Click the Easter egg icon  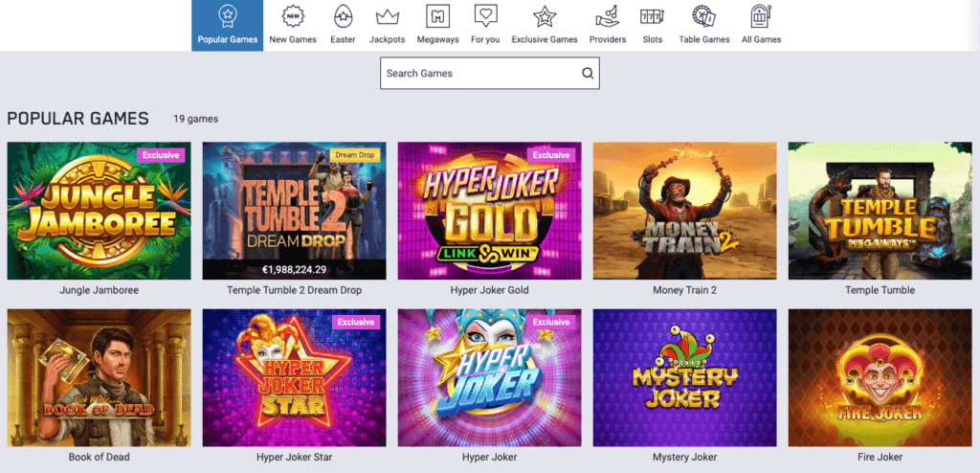(x=343, y=15)
